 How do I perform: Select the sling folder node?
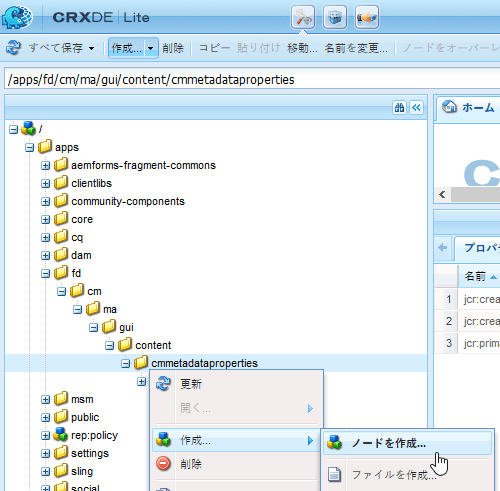pyautogui.click(x=82, y=471)
